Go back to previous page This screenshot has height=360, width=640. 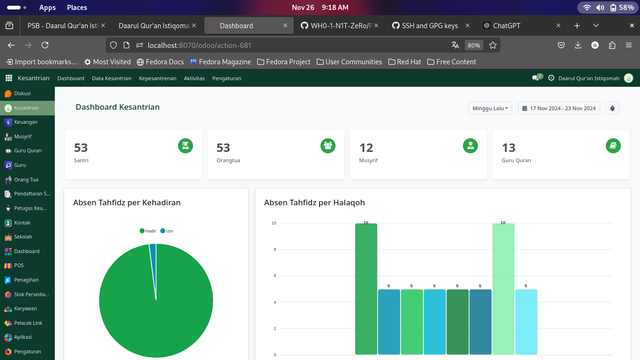pyautogui.click(x=11, y=45)
